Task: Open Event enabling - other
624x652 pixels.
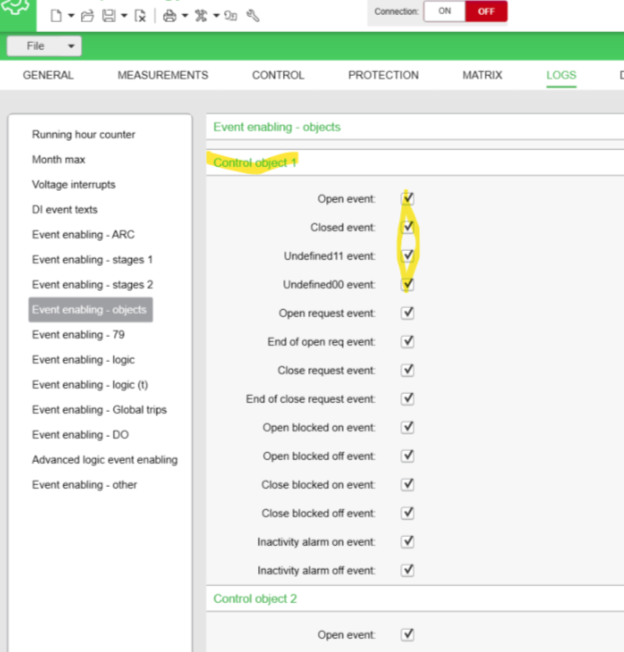Action: (x=84, y=485)
